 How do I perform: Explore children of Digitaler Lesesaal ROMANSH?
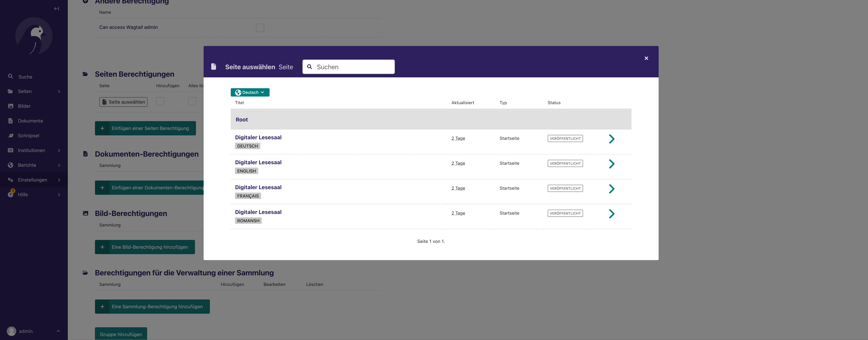(x=611, y=213)
